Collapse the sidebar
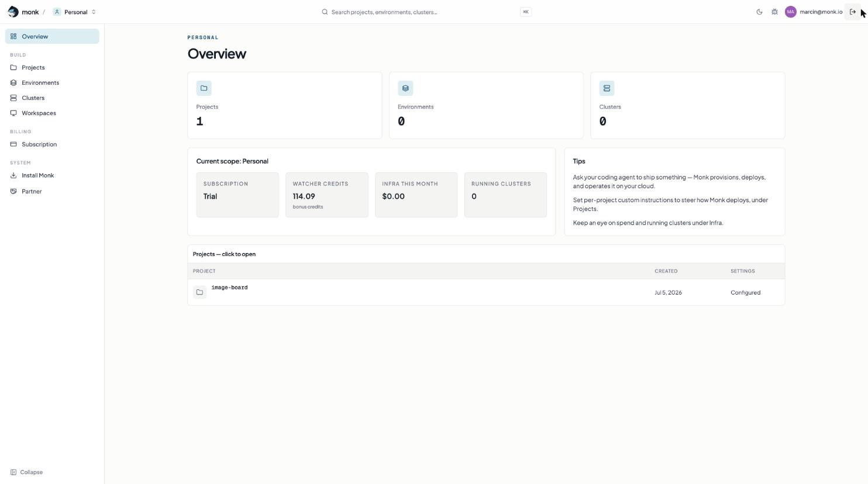 click(x=26, y=472)
